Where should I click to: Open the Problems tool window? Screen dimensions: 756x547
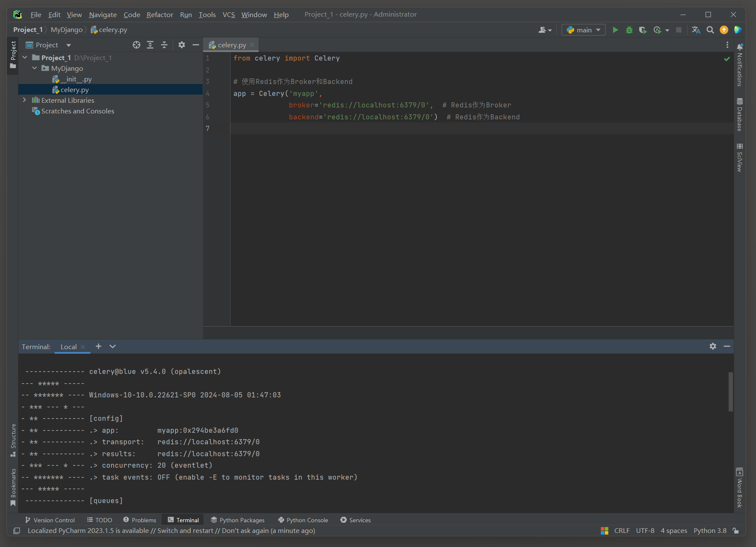(140, 520)
